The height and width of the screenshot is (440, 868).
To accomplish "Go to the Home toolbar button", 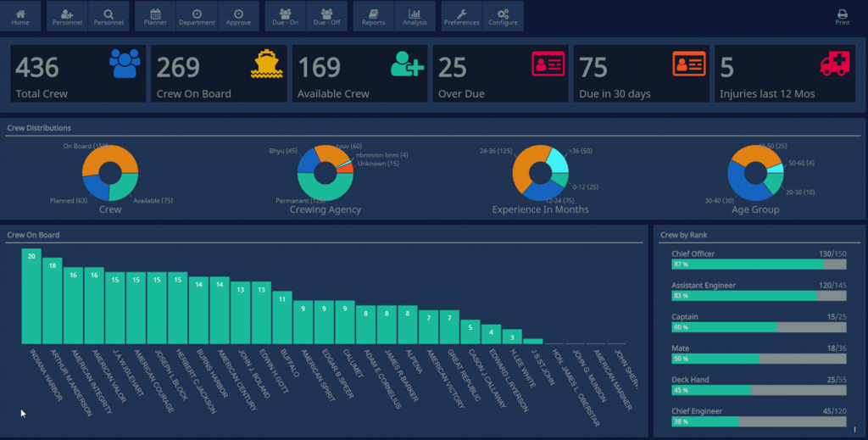I will (x=20, y=16).
